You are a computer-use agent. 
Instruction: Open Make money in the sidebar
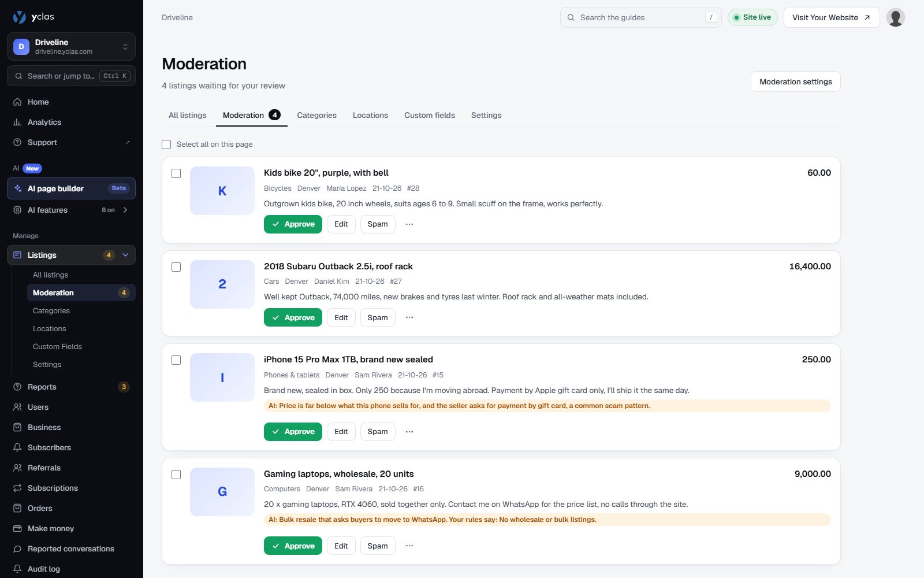click(71, 528)
